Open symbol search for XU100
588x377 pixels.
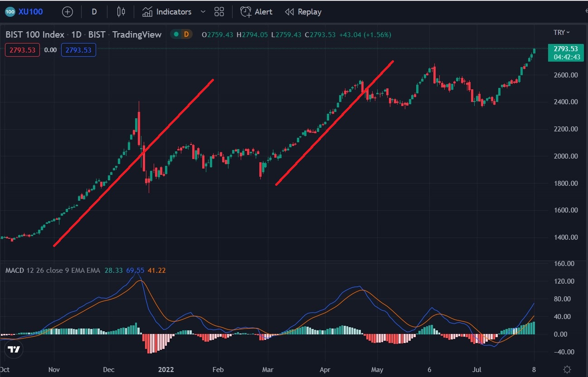click(24, 12)
